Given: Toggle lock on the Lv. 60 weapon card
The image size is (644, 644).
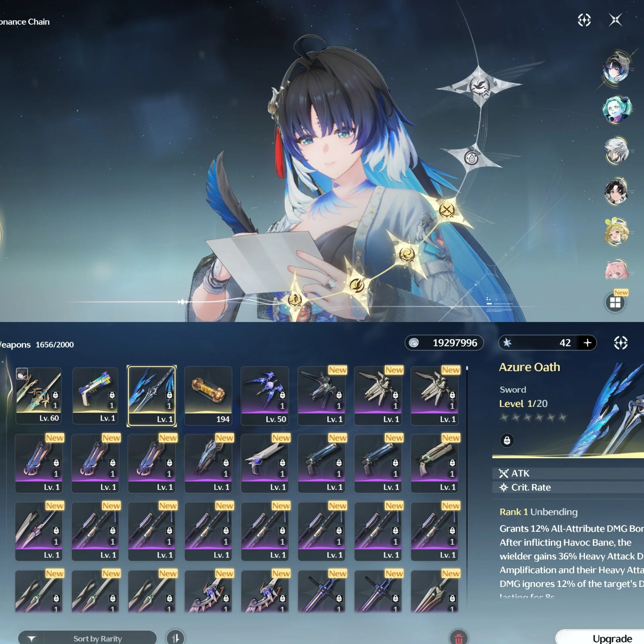Looking at the screenshot, I should tap(55, 395).
